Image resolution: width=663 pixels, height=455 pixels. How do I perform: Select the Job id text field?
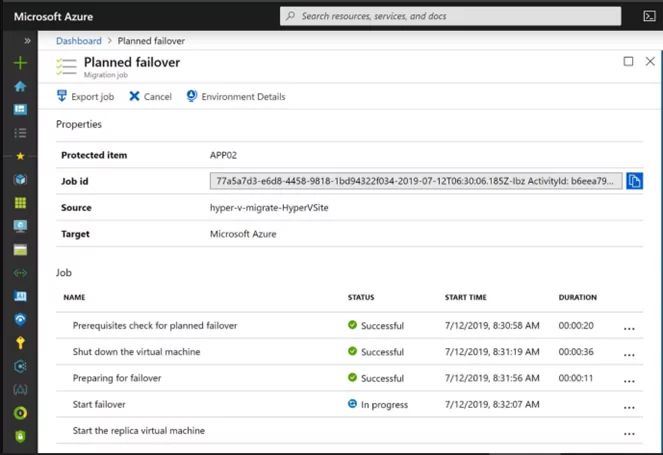(416, 181)
